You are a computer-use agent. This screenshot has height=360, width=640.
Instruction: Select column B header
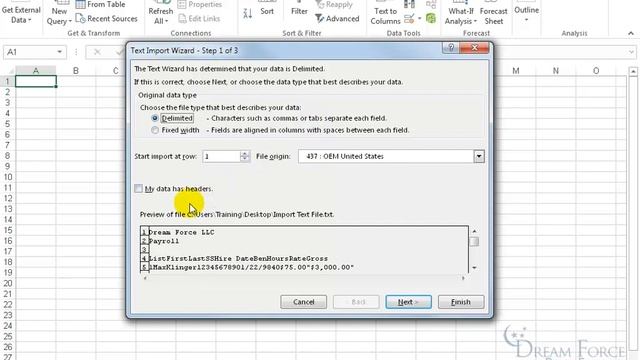click(x=76, y=71)
